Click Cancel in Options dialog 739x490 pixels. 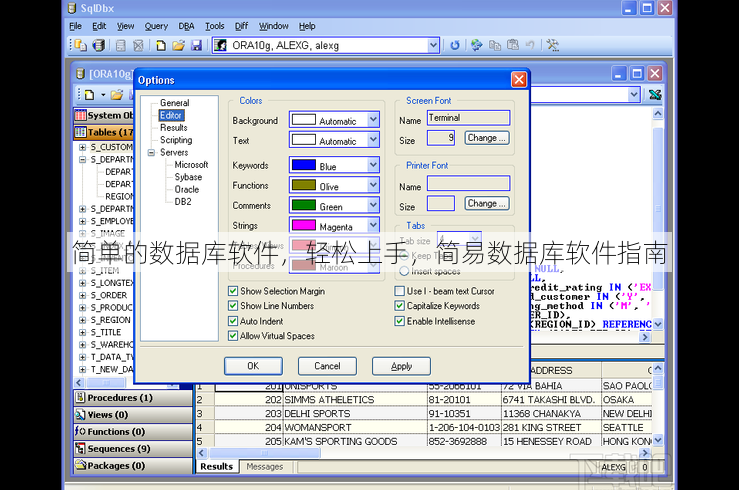[x=327, y=366]
